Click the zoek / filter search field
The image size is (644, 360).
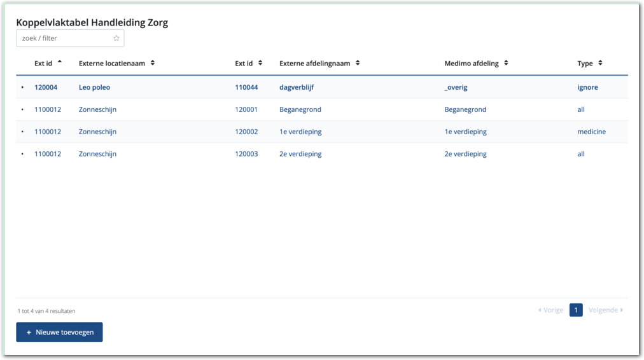point(65,38)
